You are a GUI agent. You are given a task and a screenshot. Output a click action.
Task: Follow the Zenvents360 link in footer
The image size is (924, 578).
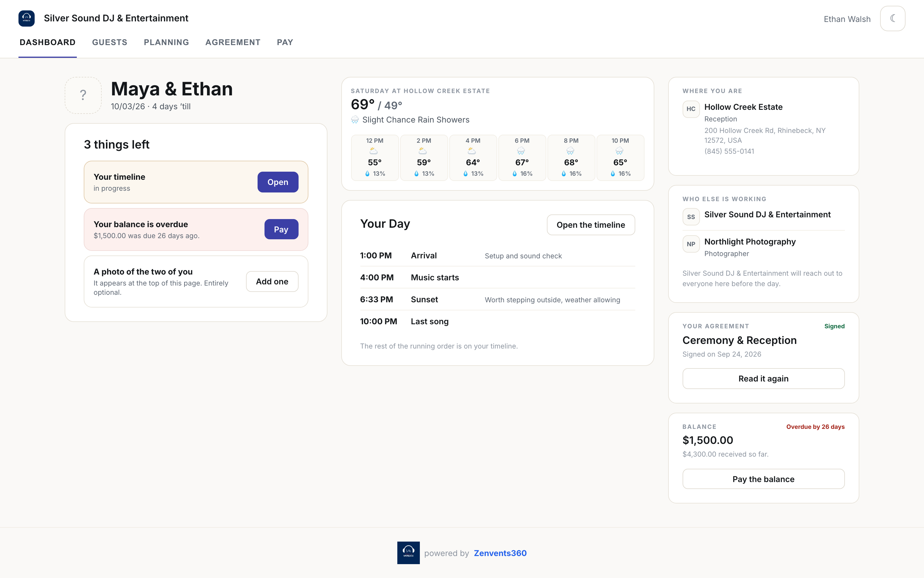pos(500,553)
